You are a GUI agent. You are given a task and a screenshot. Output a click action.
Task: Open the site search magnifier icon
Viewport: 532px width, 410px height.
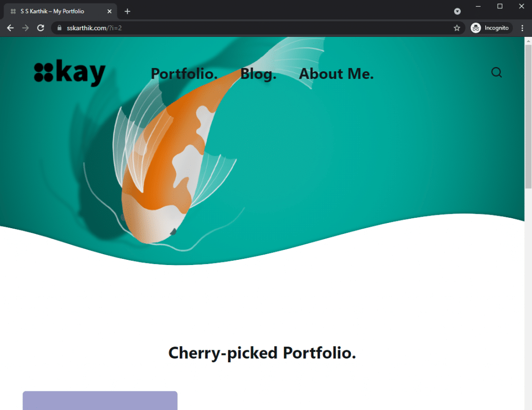(x=496, y=72)
